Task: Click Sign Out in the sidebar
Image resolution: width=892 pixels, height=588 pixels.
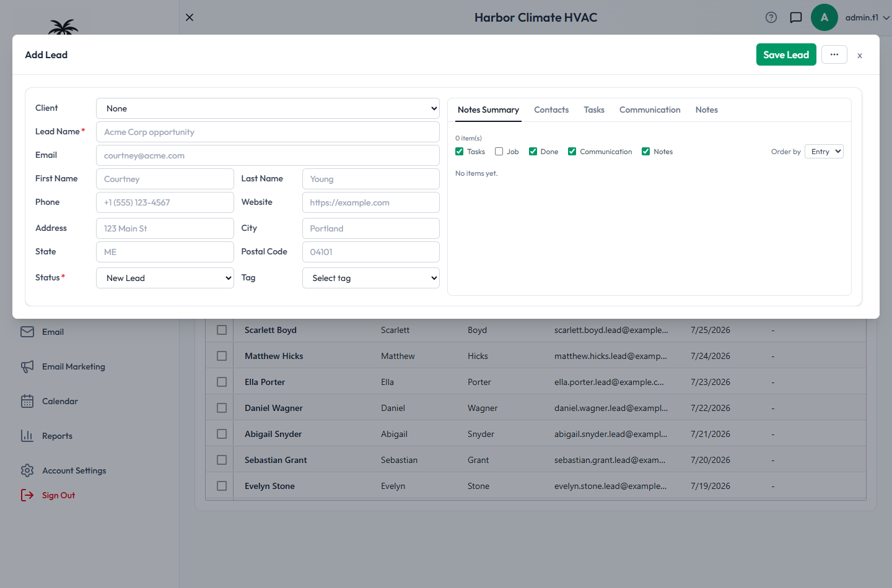Action: click(x=58, y=495)
